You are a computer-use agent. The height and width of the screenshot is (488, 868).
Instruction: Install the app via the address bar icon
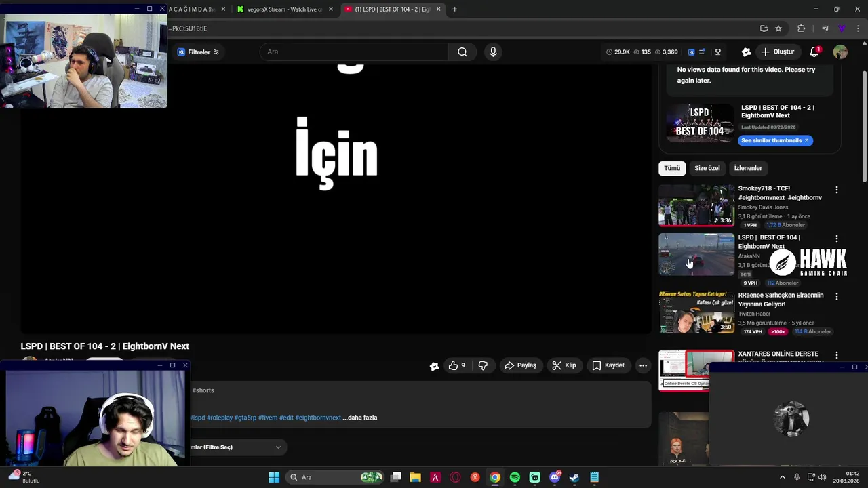[x=764, y=28]
